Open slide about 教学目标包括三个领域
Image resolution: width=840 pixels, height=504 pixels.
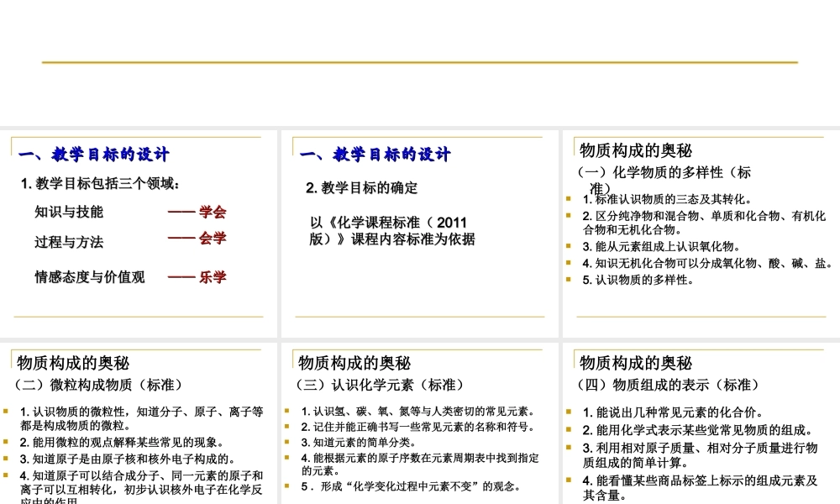(139, 234)
